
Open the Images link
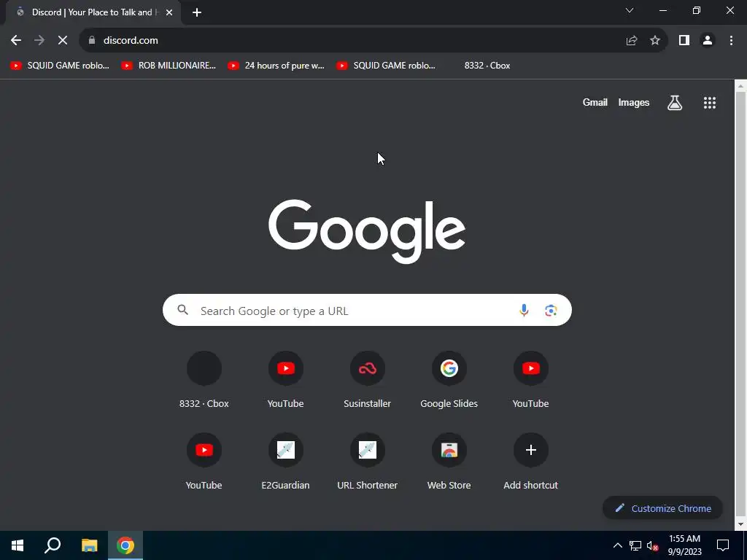634,102
